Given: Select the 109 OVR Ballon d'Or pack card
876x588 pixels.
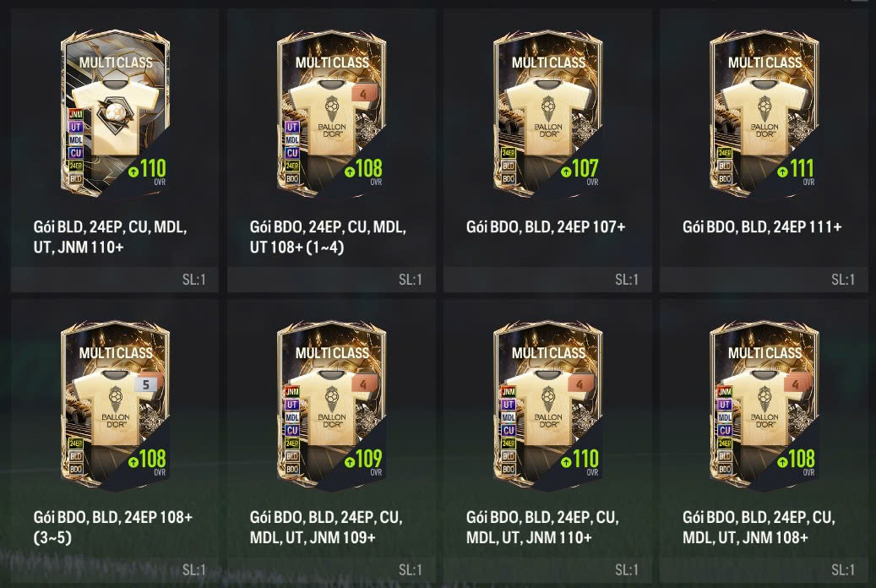Looking at the screenshot, I should pos(332,404).
